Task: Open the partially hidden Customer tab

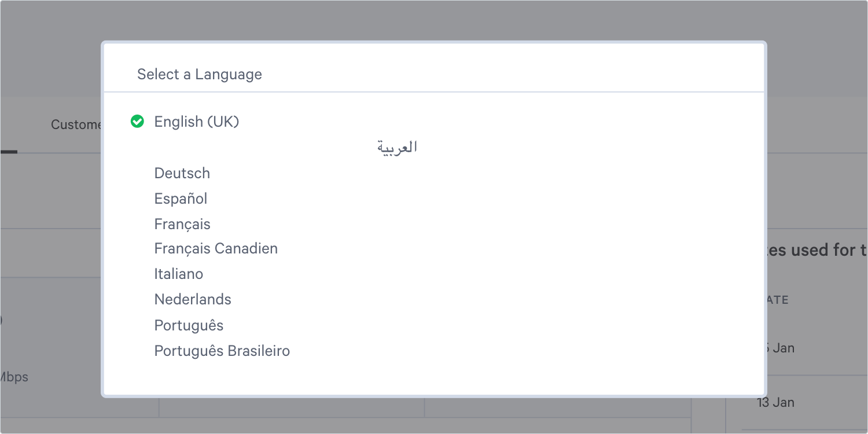Action: click(75, 124)
